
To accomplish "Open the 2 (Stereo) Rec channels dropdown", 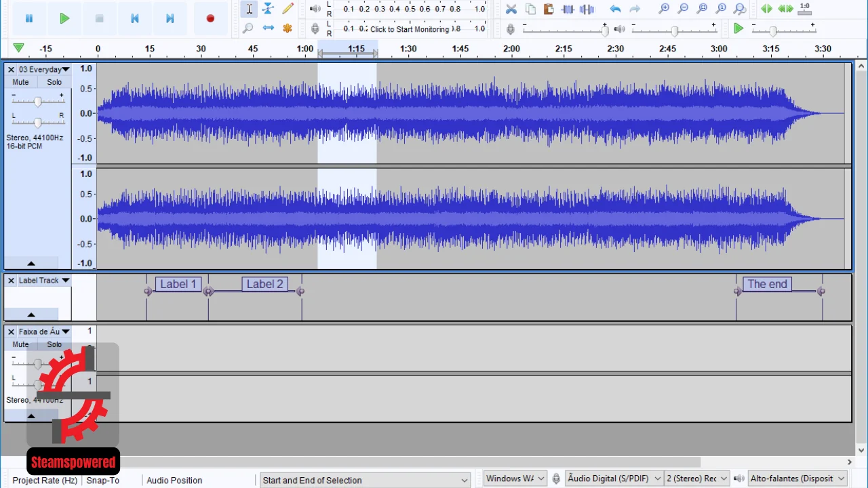I will (x=697, y=479).
